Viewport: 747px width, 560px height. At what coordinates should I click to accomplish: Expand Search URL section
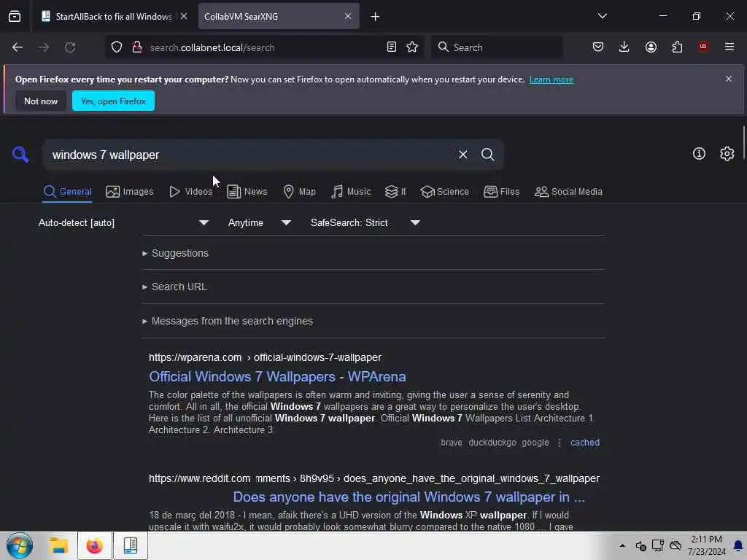coord(174,287)
